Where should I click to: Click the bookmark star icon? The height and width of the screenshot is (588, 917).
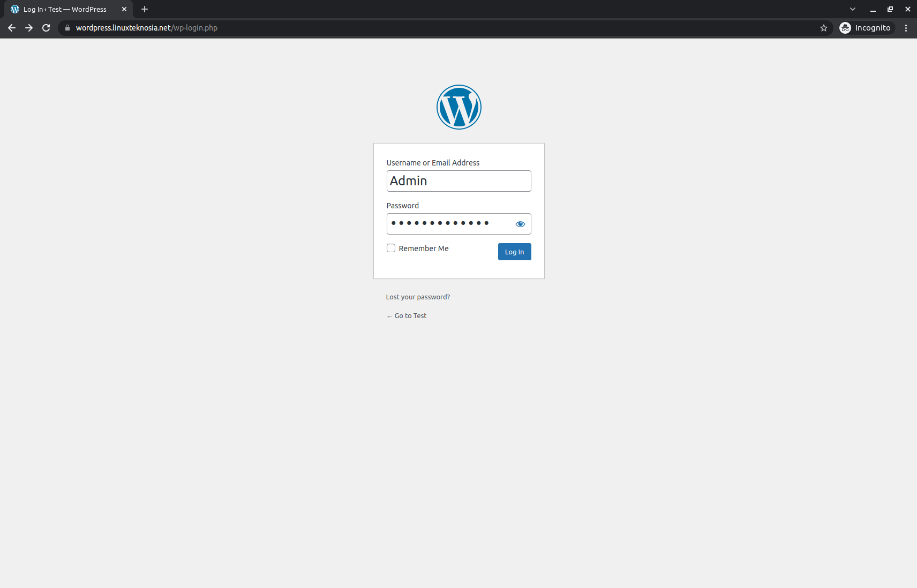[x=824, y=28]
